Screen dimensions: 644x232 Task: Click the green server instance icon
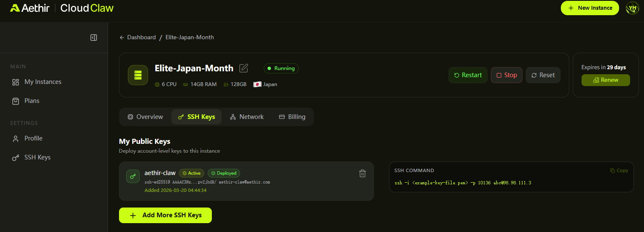click(138, 75)
